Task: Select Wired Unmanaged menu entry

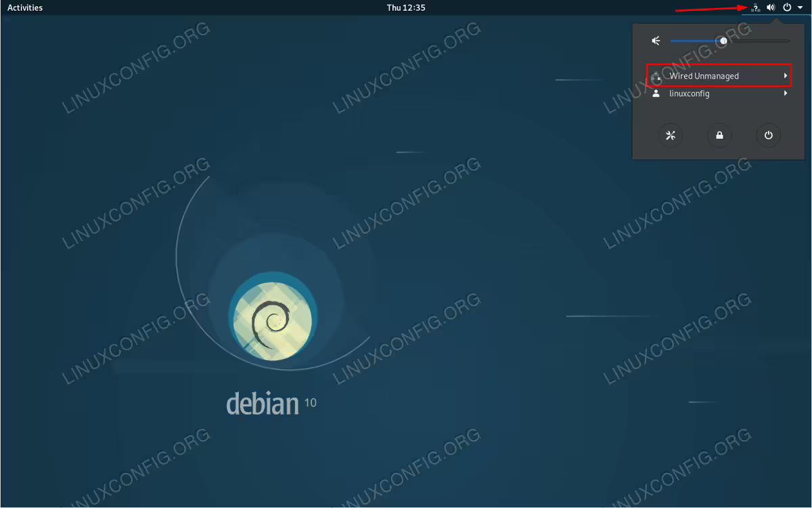Action: pos(719,76)
